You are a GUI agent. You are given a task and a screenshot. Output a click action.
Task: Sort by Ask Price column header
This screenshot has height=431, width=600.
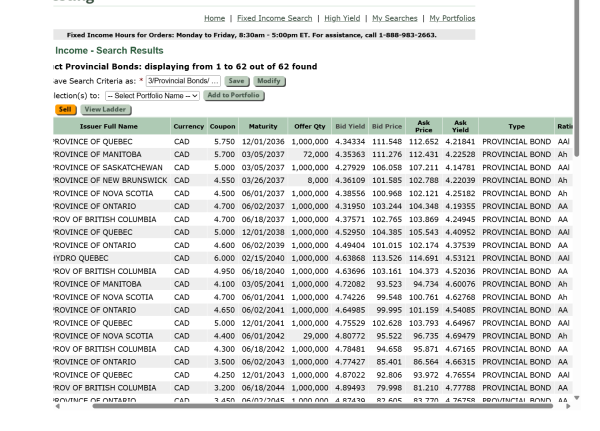point(424,126)
